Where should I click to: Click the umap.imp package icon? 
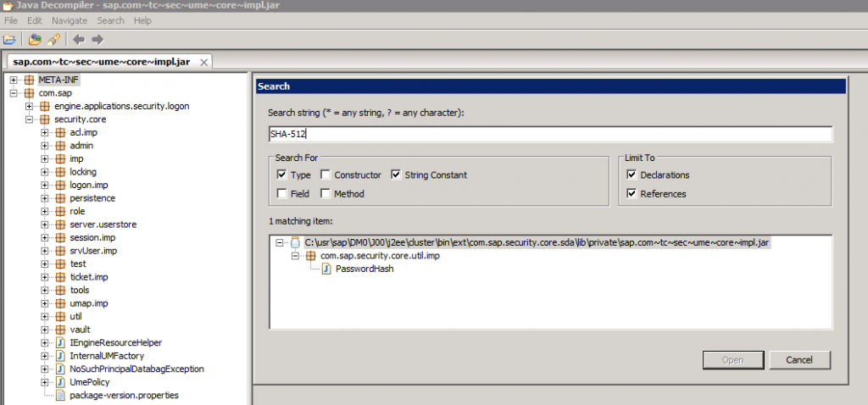point(61,303)
